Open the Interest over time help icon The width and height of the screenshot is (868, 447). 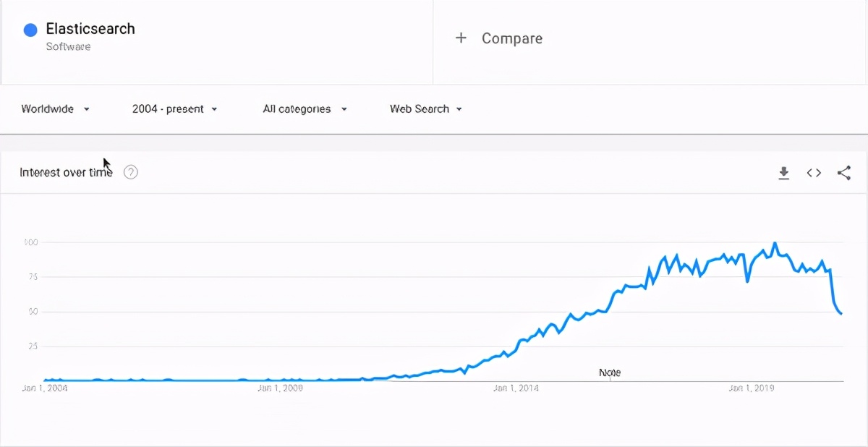coord(131,172)
